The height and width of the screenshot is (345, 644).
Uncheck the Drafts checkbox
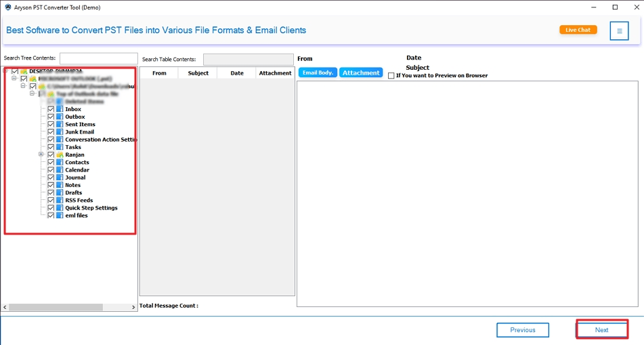click(51, 193)
